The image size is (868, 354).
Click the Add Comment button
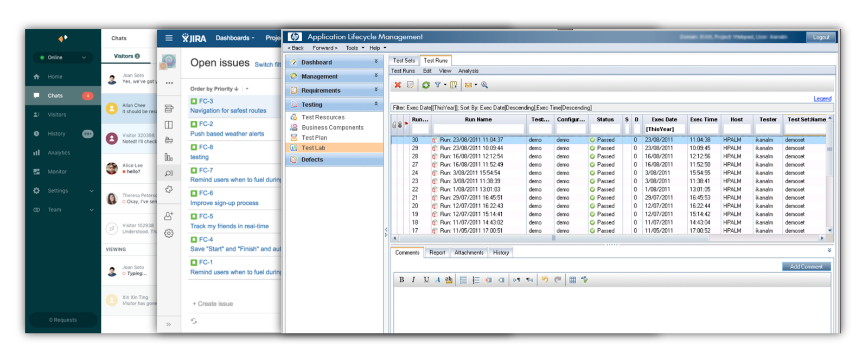pos(806,267)
